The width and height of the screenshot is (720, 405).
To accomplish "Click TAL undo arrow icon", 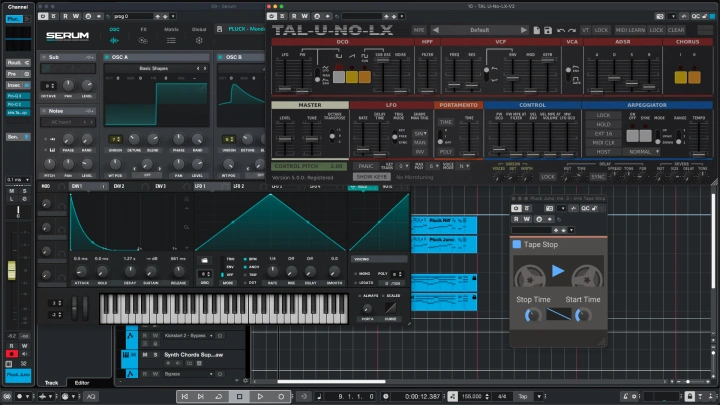I will [x=561, y=30].
